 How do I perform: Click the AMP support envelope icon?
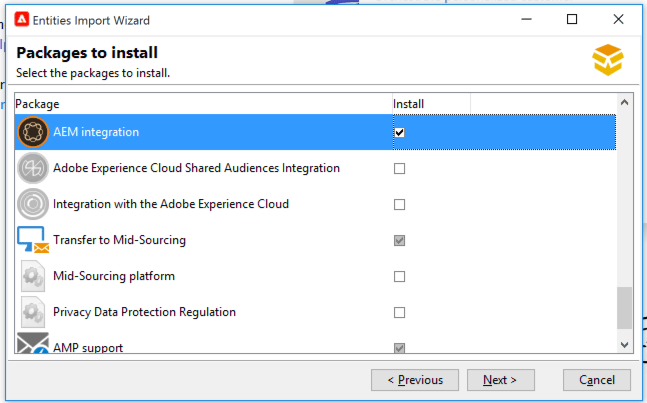coord(33,345)
